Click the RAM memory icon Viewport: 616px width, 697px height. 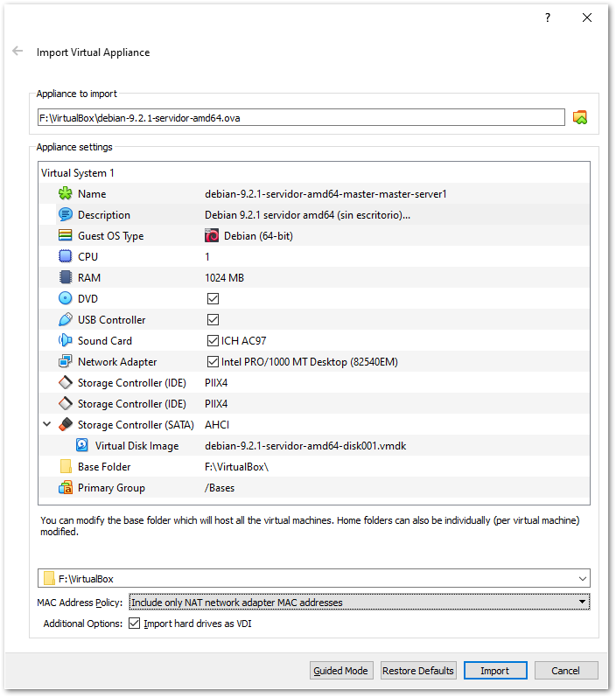pyautogui.click(x=66, y=277)
